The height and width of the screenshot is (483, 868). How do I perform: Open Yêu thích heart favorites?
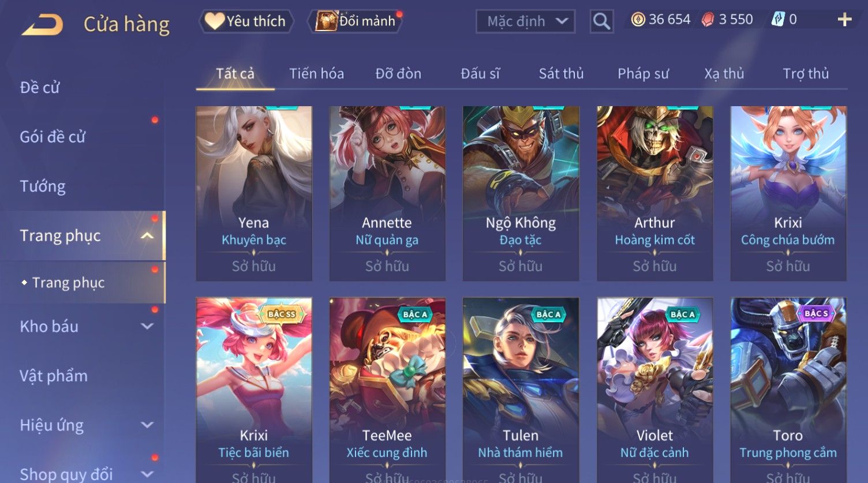point(246,21)
